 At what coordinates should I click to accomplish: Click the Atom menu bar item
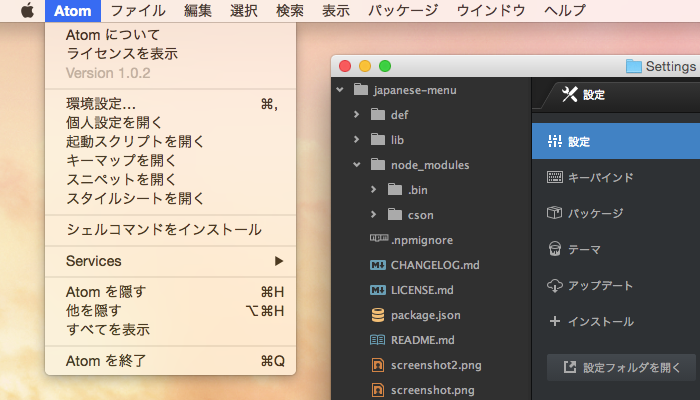(x=73, y=11)
